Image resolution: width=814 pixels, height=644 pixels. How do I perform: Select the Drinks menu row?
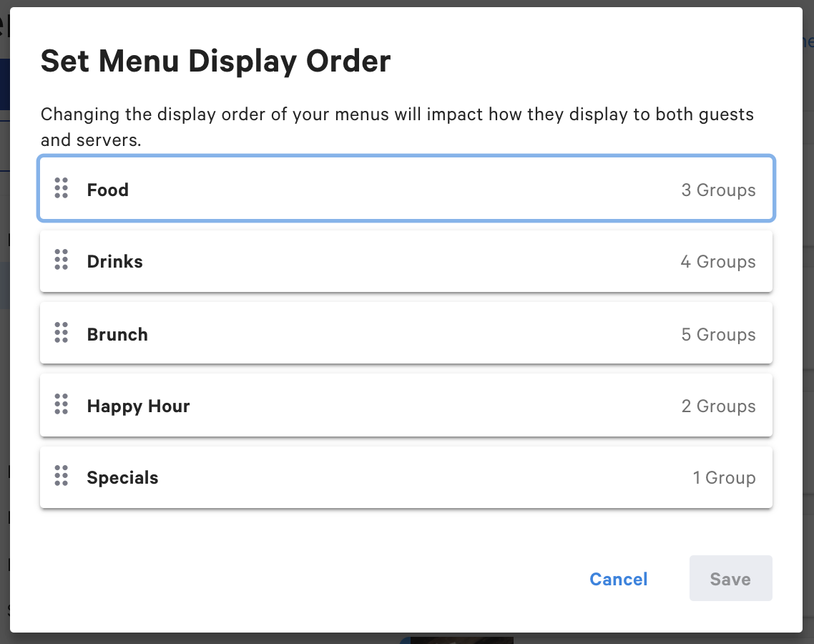[358, 260]
